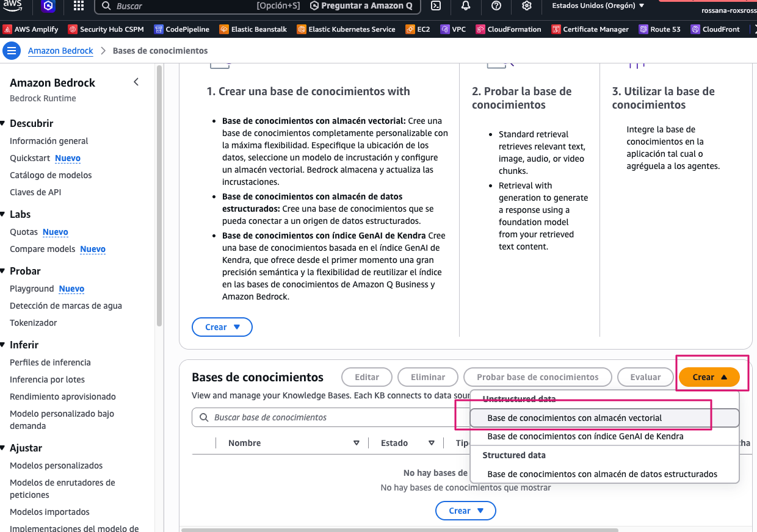
Task: Click Probar base de conocimientos button
Action: click(x=538, y=377)
